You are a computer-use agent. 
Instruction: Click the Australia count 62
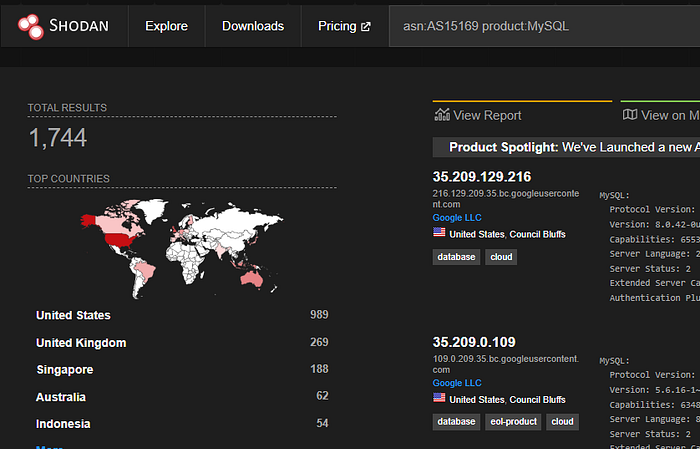(x=322, y=396)
